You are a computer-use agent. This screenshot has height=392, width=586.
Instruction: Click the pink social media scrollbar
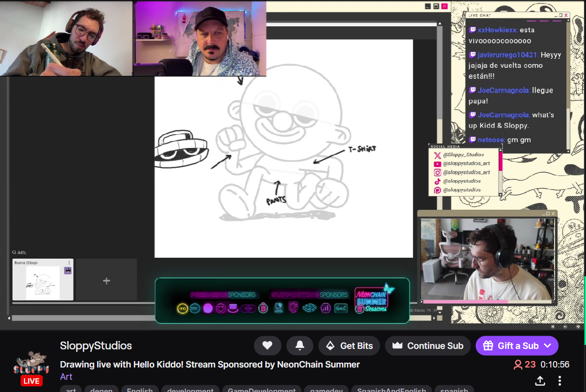500,161
